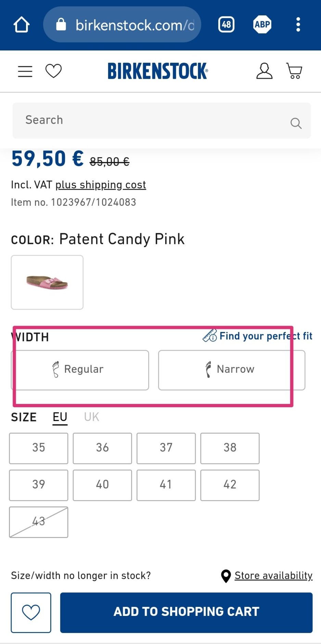
Task: Focus the Search input field
Action: tap(151, 121)
